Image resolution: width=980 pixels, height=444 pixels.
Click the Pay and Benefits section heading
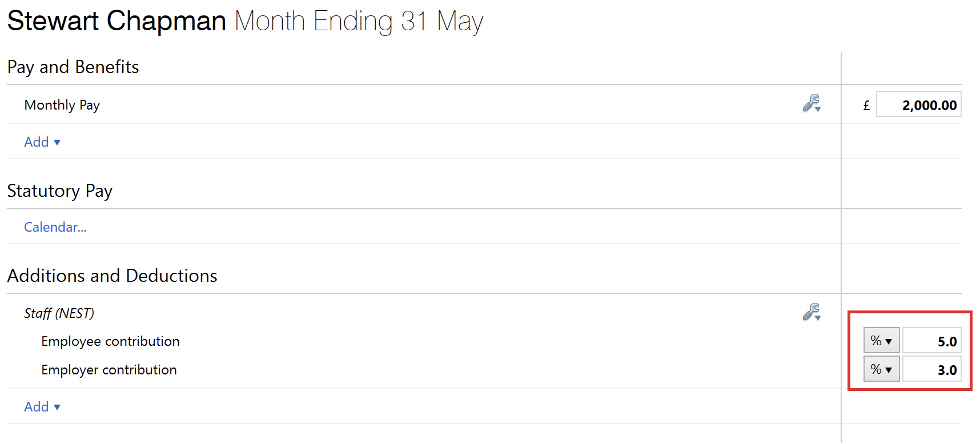pos(73,67)
